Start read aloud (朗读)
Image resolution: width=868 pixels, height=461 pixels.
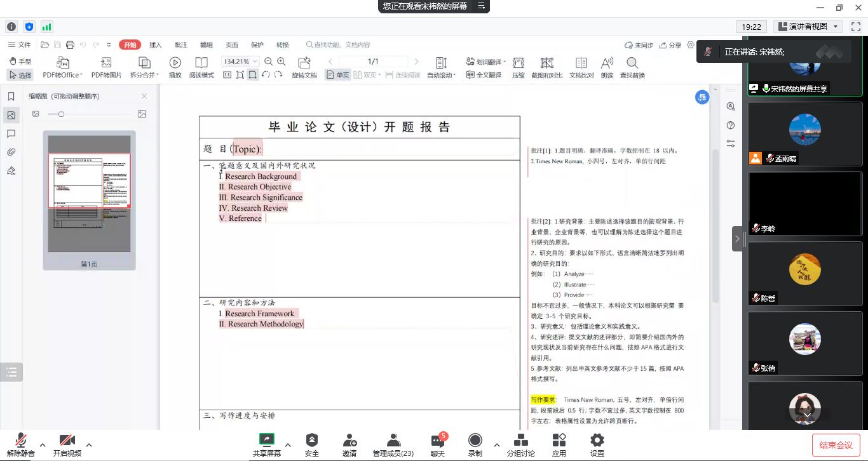tap(607, 68)
